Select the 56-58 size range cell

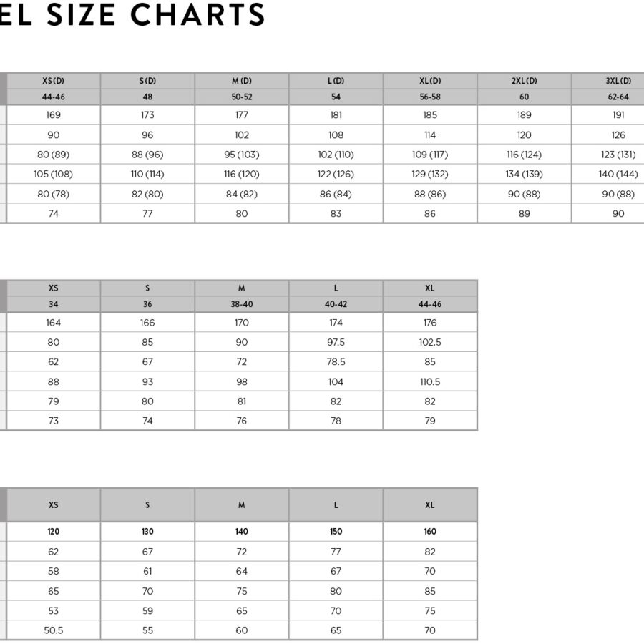tap(430, 97)
